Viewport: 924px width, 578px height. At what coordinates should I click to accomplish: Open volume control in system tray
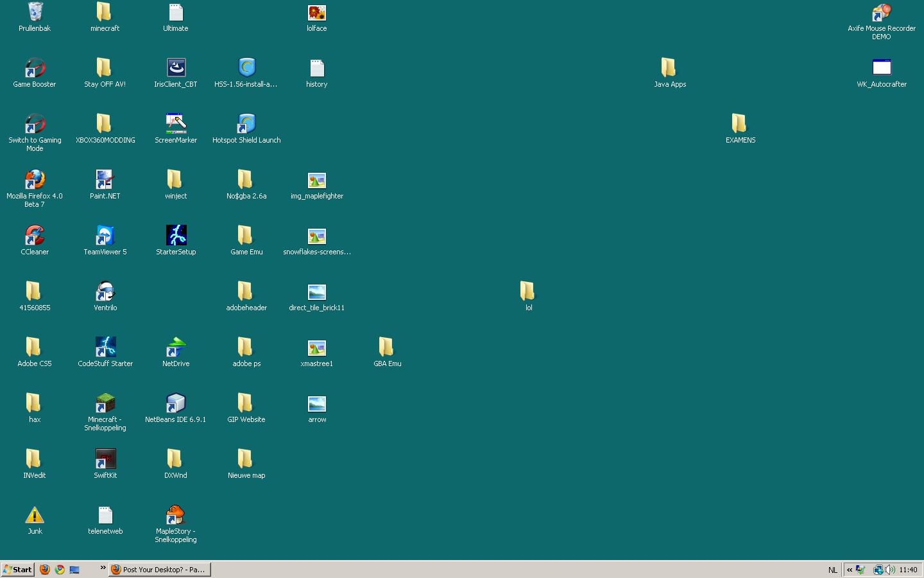890,570
